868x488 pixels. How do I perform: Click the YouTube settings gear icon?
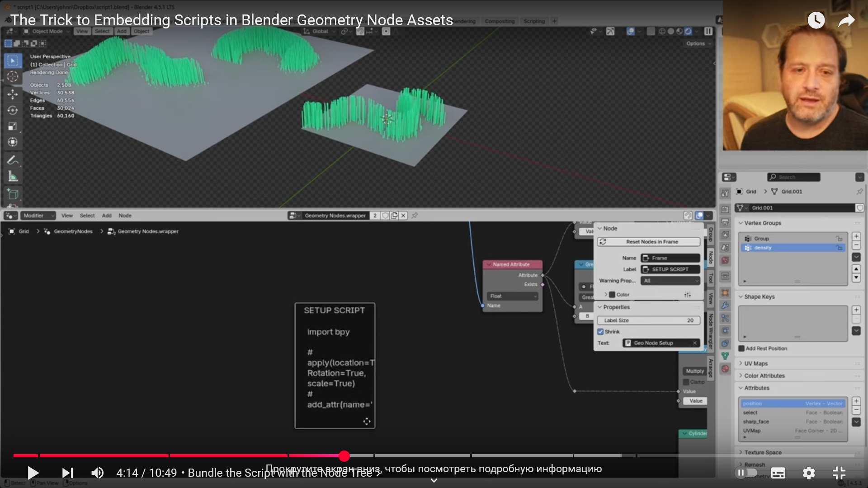point(808,473)
